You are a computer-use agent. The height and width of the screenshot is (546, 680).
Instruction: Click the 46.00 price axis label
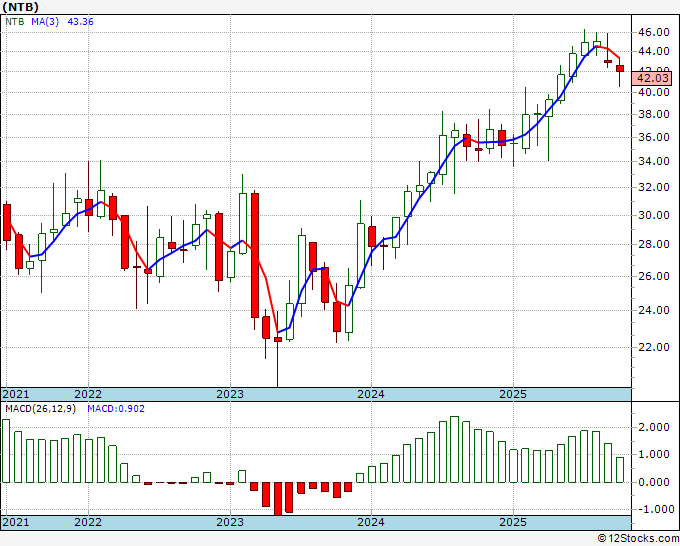pyautogui.click(x=653, y=32)
